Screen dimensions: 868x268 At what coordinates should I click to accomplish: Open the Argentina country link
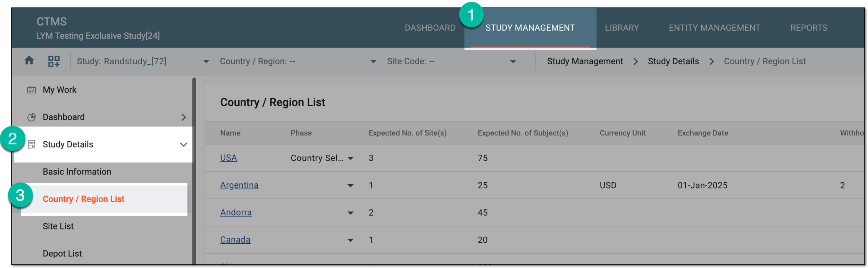(x=239, y=185)
